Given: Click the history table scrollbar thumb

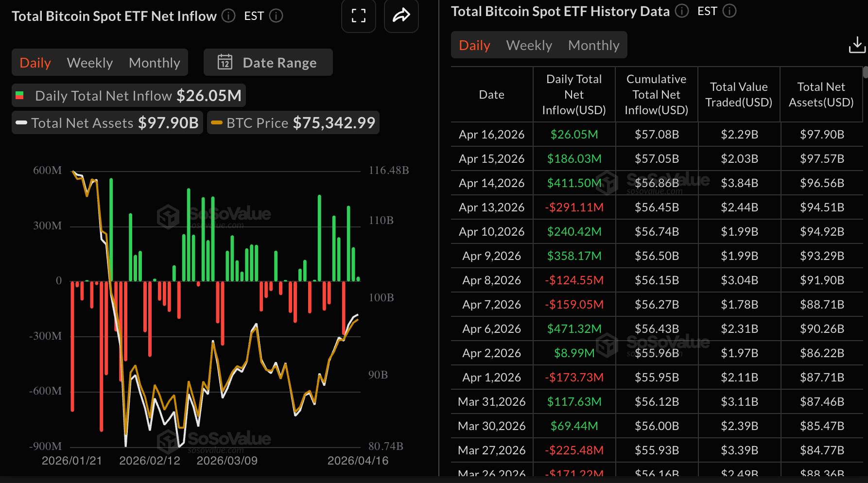Looking at the screenshot, I should point(865,73).
